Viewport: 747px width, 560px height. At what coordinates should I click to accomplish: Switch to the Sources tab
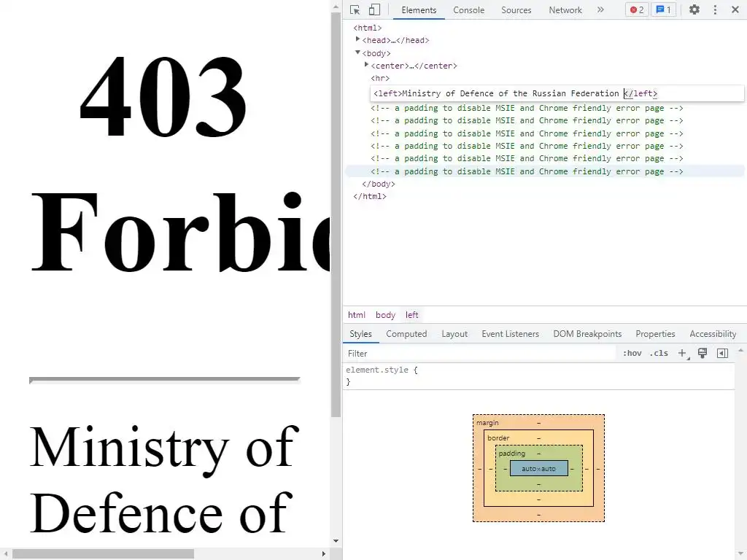click(x=516, y=10)
